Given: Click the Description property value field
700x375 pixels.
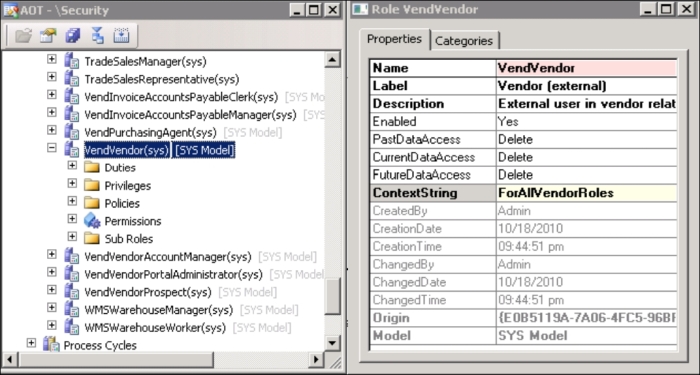Looking at the screenshot, I should click(587, 104).
